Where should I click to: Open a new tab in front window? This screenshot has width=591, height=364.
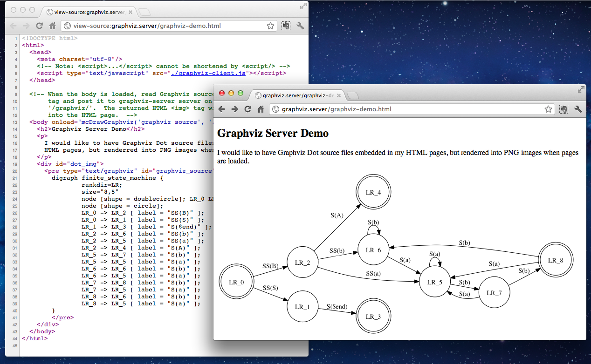pyautogui.click(x=353, y=96)
